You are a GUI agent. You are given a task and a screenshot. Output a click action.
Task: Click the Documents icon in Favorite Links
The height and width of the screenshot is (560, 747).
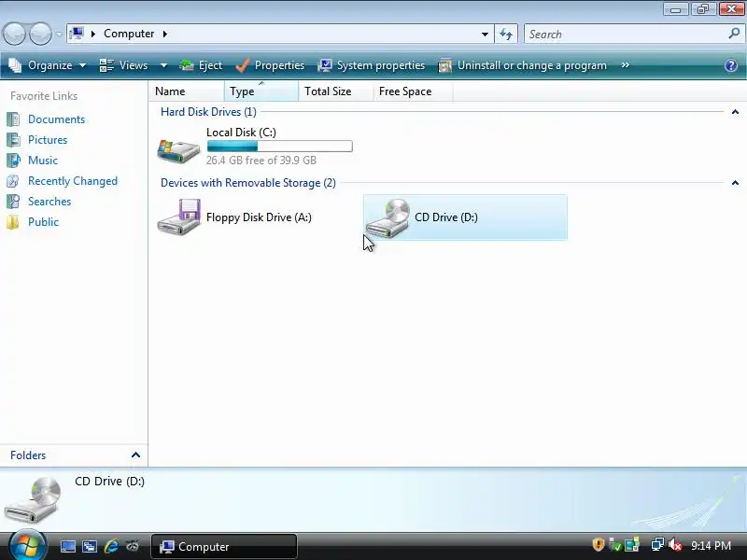pyautogui.click(x=13, y=119)
